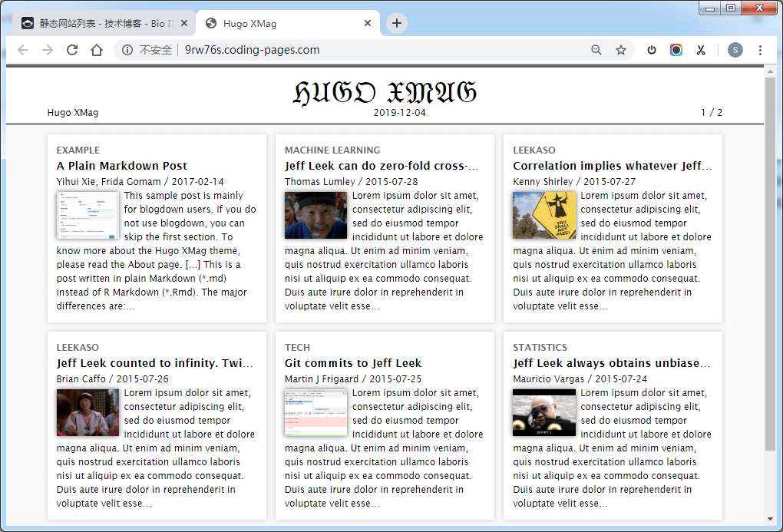Open the Chrome three-dot menu
The width and height of the screenshot is (783, 532).
click(x=760, y=50)
